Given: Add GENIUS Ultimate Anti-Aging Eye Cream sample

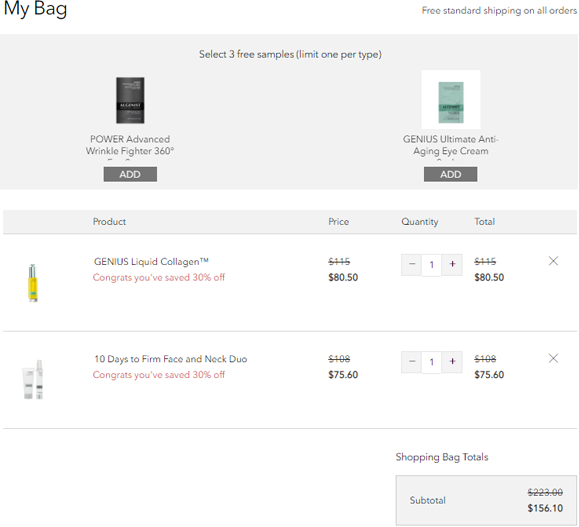Looking at the screenshot, I should coord(450,174).
